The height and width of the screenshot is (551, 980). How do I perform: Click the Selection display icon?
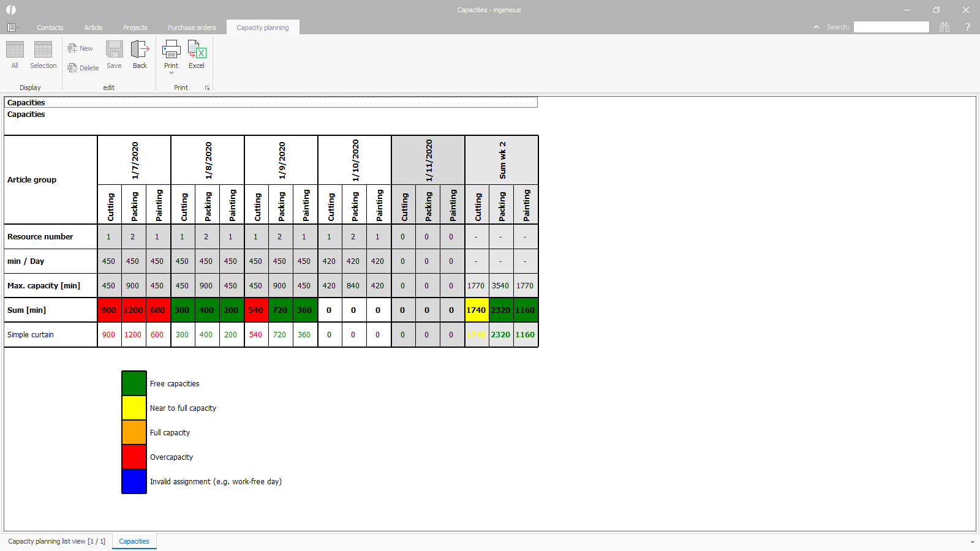pyautogui.click(x=43, y=50)
